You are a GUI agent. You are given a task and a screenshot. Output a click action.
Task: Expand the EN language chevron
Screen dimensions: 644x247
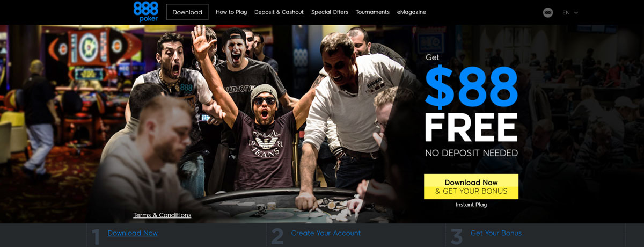[x=576, y=12]
